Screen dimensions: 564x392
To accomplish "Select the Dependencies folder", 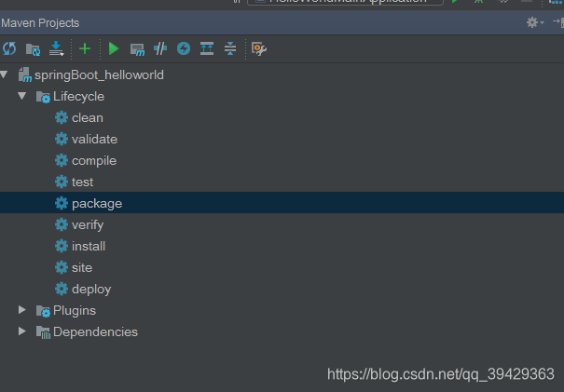I will 95,332.
